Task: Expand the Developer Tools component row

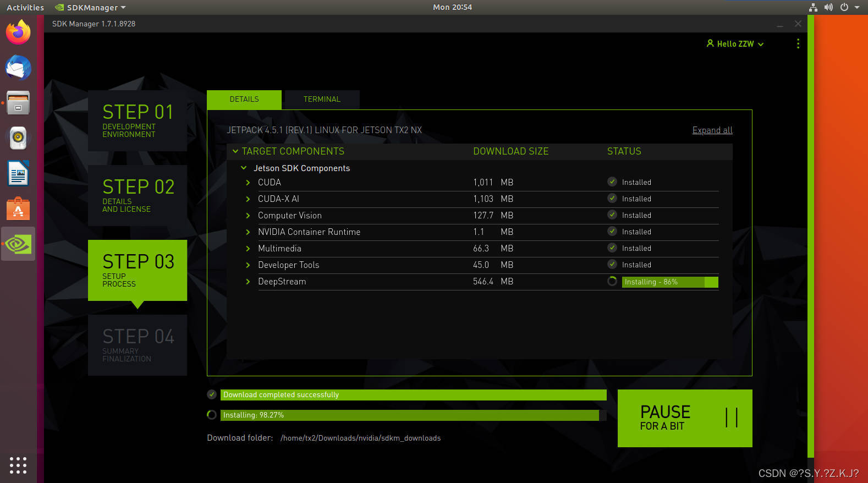Action: (x=248, y=265)
